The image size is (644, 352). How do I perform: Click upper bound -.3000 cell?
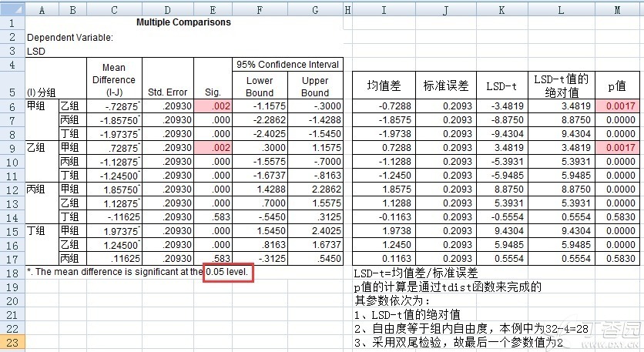315,106
